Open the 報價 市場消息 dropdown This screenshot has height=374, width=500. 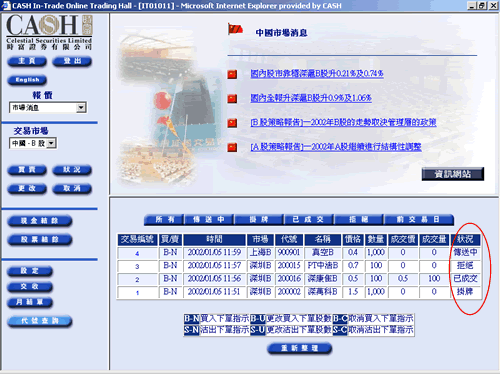pos(48,108)
